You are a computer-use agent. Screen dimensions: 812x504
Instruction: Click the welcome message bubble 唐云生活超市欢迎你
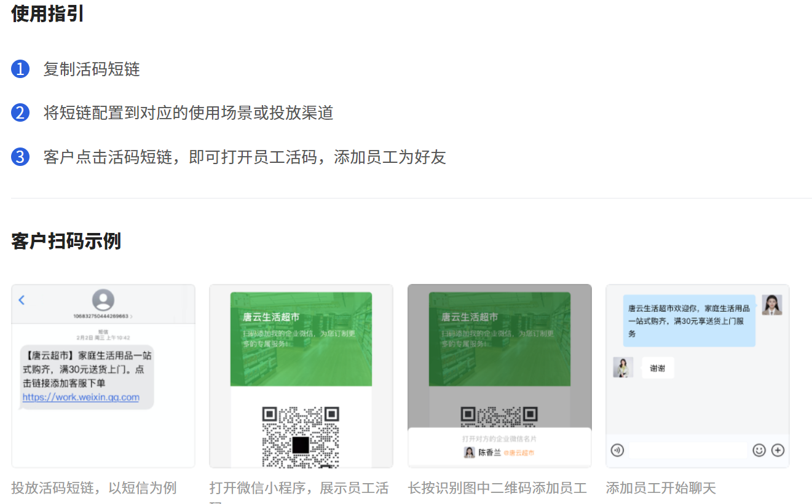point(689,321)
